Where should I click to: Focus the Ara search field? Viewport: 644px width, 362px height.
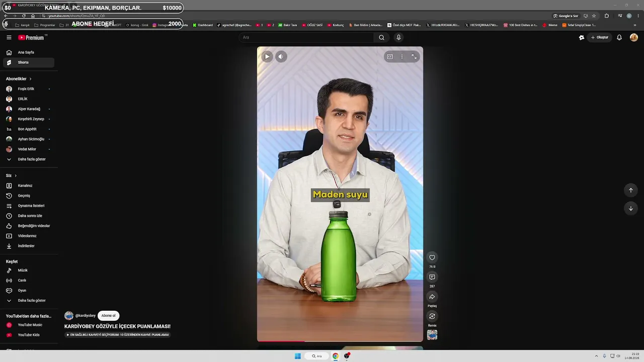306,37
